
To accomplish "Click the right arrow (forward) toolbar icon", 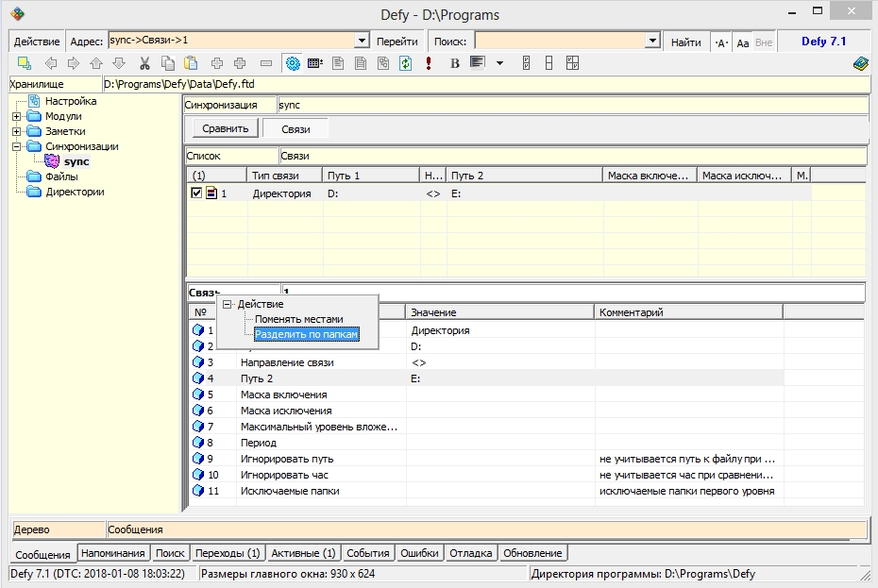I will [x=74, y=63].
